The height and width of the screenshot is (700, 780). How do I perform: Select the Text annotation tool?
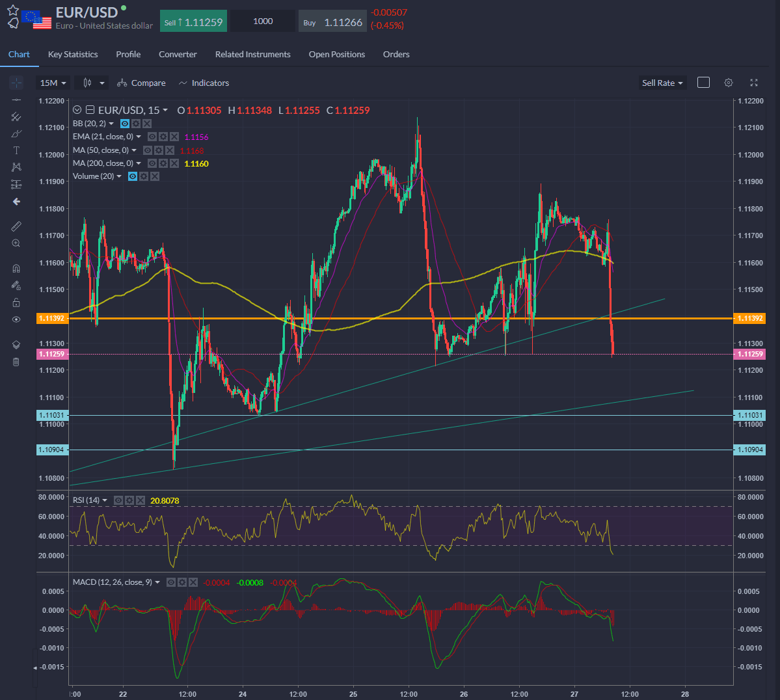coord(16,150)
